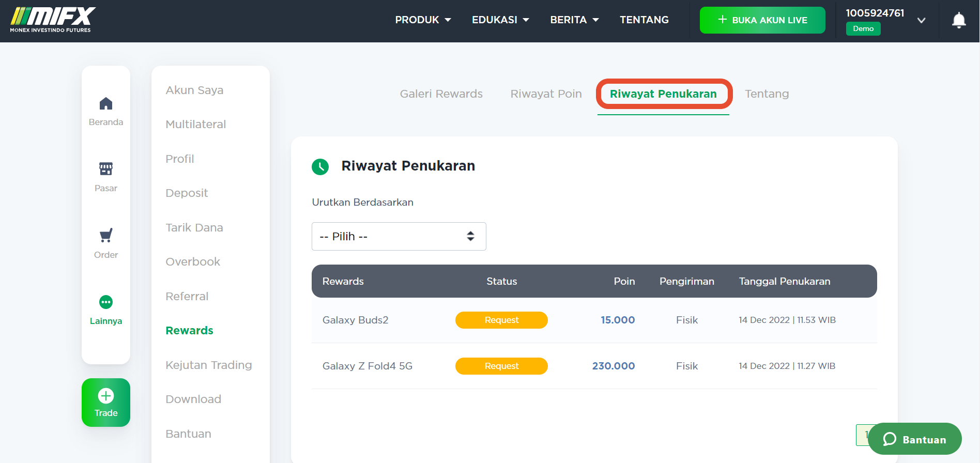Open notifications bell icon
980x463 pixels.
(959, 21)
